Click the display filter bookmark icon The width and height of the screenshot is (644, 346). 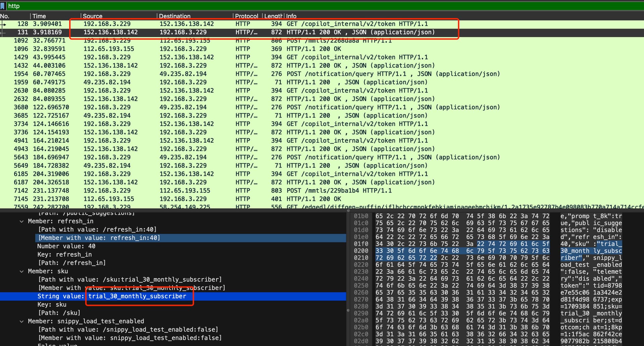pyautogui.click(x=3, y=6)
